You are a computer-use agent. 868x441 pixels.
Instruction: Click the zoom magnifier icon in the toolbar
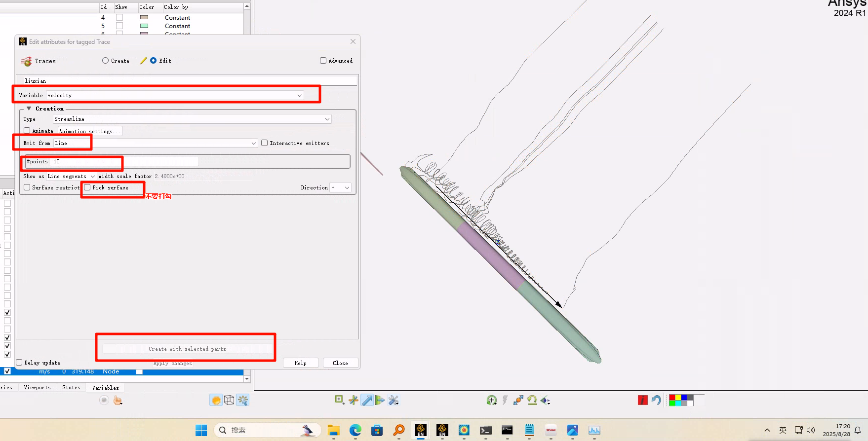pos(491,400)
